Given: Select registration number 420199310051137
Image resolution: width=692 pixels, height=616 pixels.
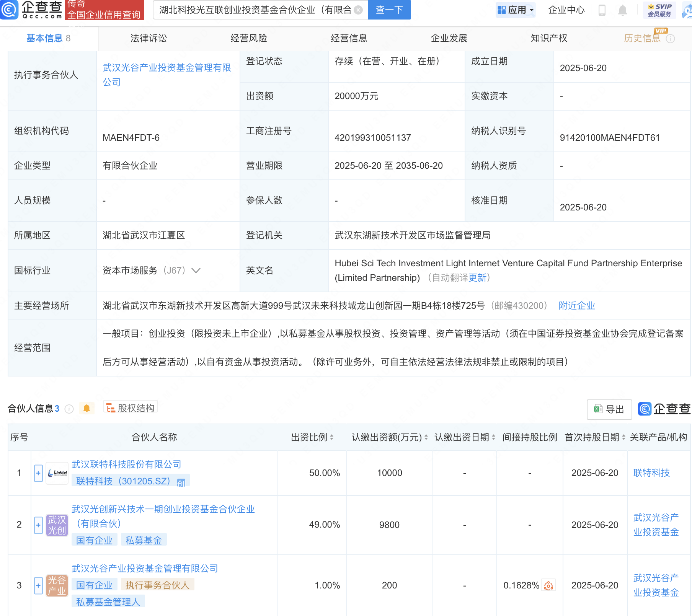Looking at the screenshot, I should point(373,138).
